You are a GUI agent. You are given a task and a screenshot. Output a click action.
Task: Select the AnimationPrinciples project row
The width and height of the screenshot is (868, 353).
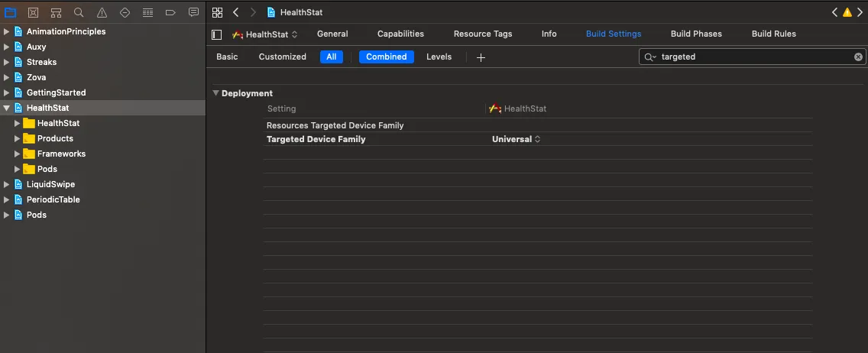coord(102,31)
